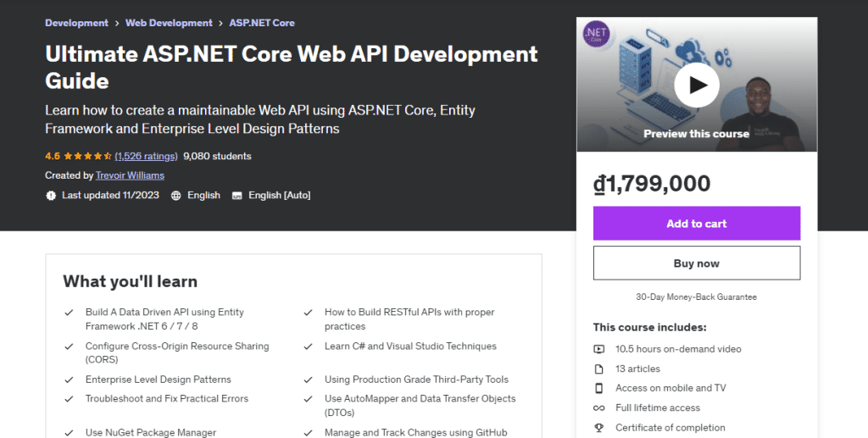
Task: Click the globe language icon
Action: [x=176, y=195]
